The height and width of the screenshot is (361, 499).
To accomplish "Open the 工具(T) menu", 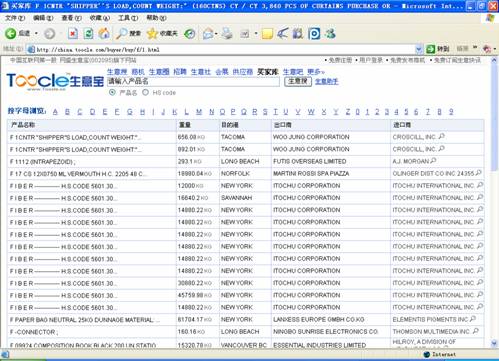I will [128, 18].
